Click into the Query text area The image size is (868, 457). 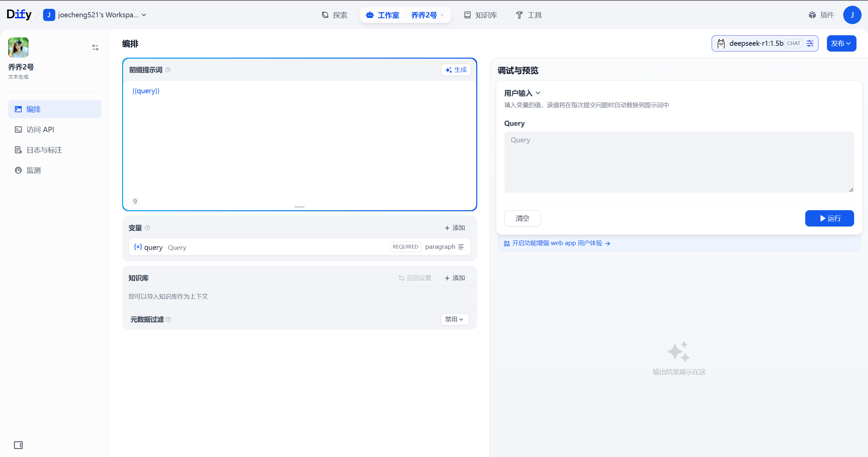coord(679,162)
